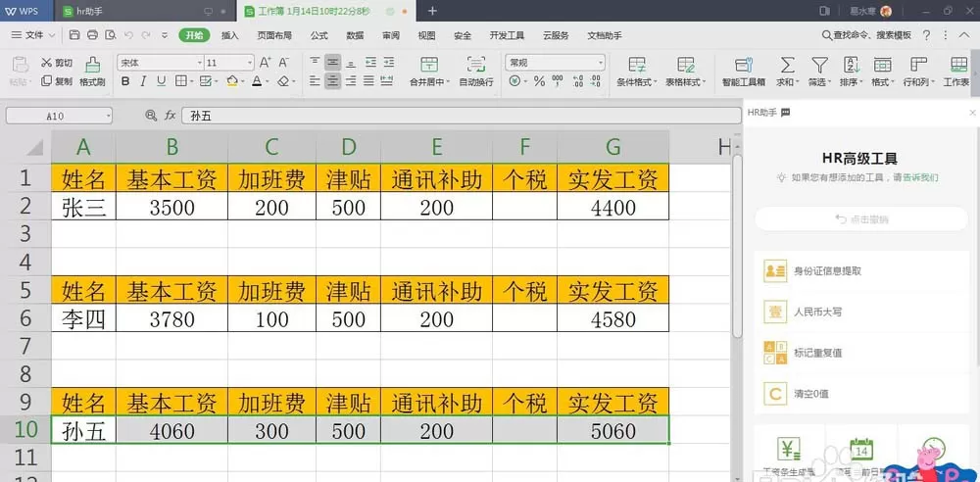Open the font name 宋体 dropdown
The height and width of the screenshot is (482, 980).
coord(200,63)
